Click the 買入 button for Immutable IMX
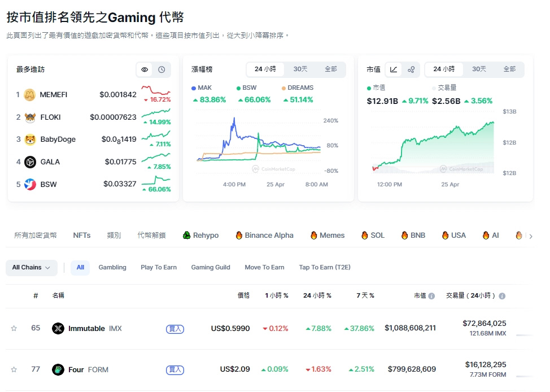 click(x=174, y=329)
